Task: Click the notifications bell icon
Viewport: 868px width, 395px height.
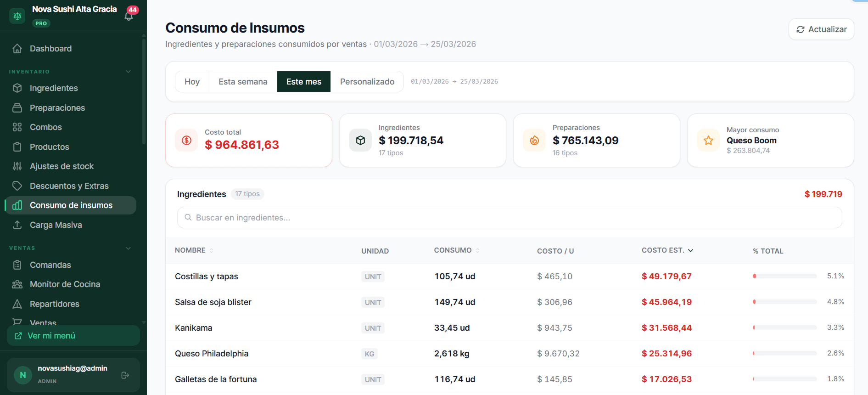Action: [129, 16]
